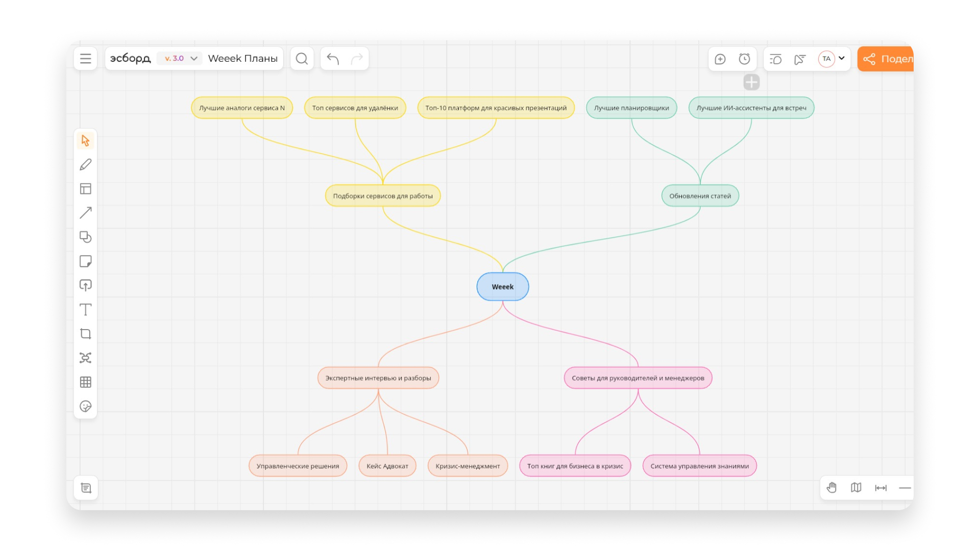This screenshot has height=551, width=980.
Task: Select Топ-10 платформ для красивых презентаций node
Action: (x=496, y=108)
